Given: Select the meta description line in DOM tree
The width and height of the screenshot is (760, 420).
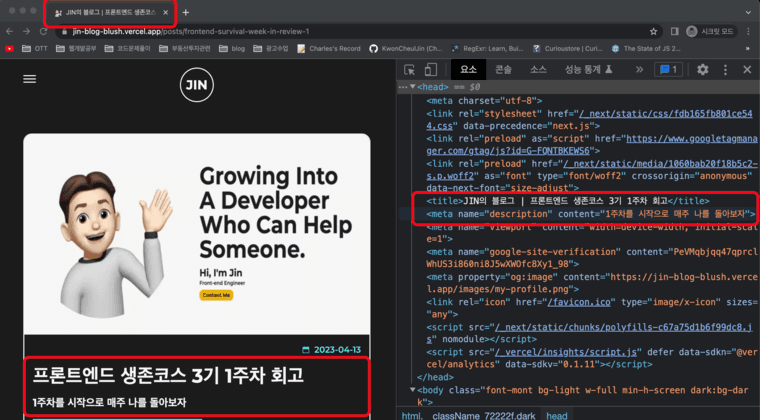Looking at the screenshot, I should tap(591, 214).
